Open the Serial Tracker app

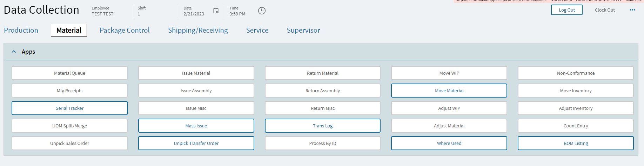tap(69, 108)
